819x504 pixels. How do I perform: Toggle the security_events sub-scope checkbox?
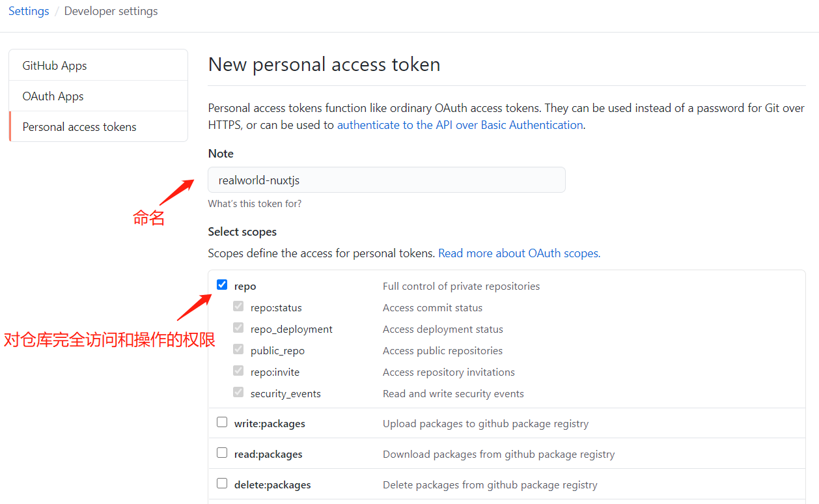[x=238, y=392]
